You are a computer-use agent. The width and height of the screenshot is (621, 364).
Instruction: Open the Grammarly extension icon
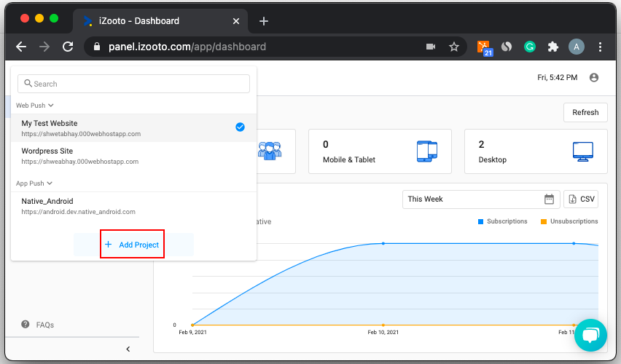coord(529,47)
